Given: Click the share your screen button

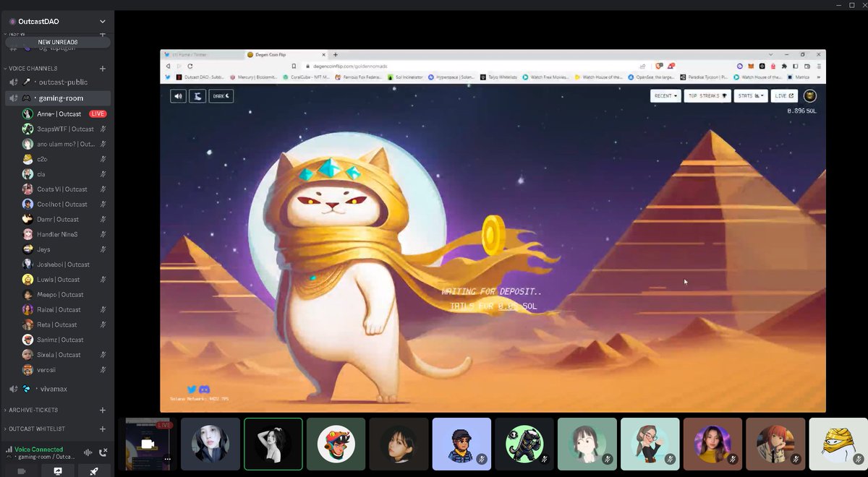Looking at the screenshot, I should coord(58,471).
